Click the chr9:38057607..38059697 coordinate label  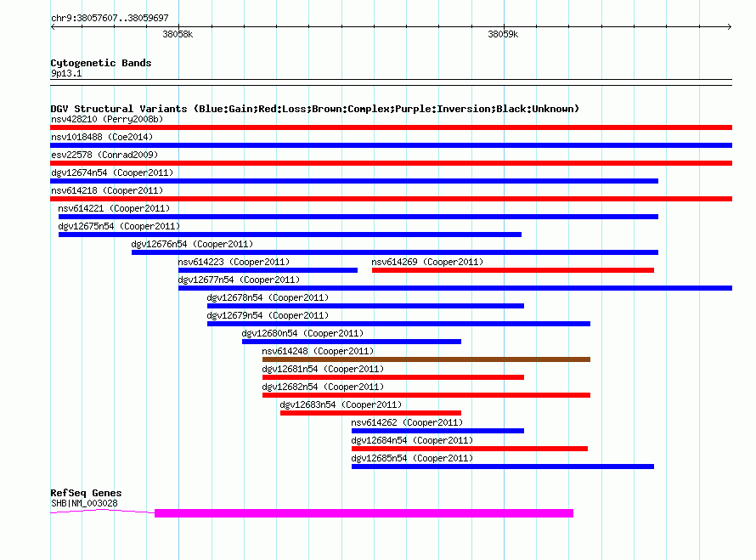pyautogui.click(x=110, y=18)
